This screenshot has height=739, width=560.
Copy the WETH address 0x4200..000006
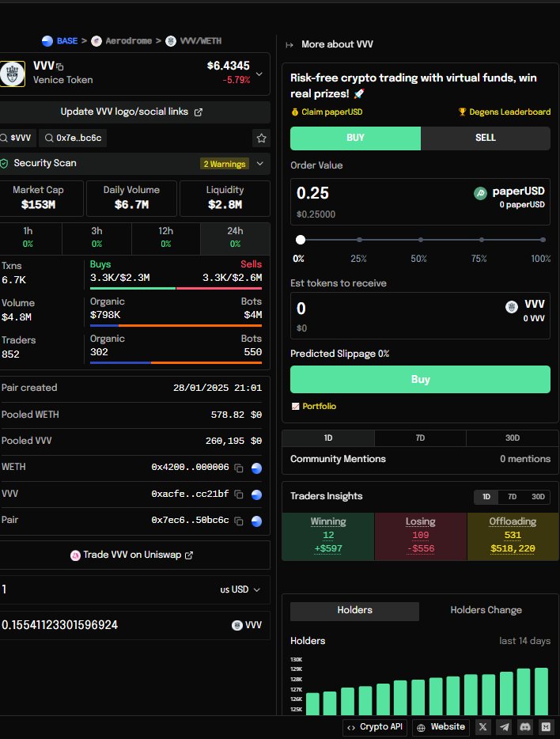(x=239, y=468)
